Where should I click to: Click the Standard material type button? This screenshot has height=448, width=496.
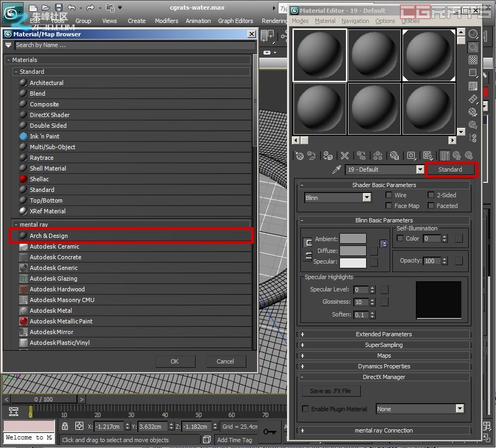pyautogui.click(x=450, y=169)
